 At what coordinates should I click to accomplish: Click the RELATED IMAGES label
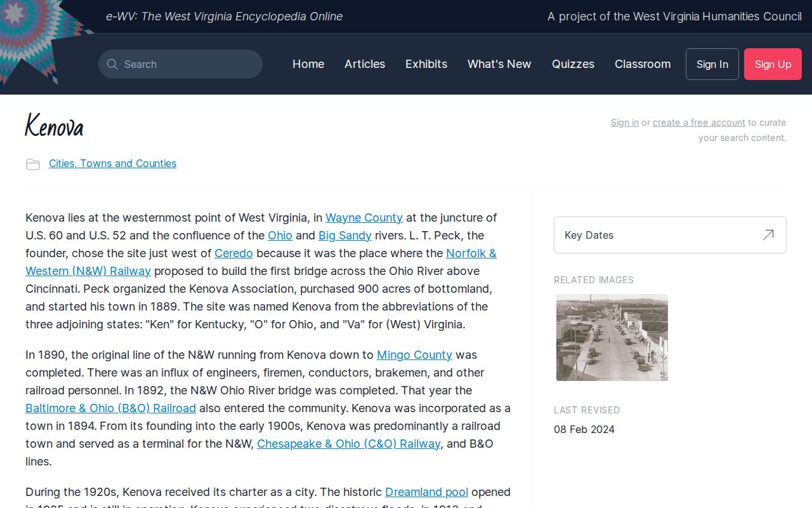tap(594, 280)
